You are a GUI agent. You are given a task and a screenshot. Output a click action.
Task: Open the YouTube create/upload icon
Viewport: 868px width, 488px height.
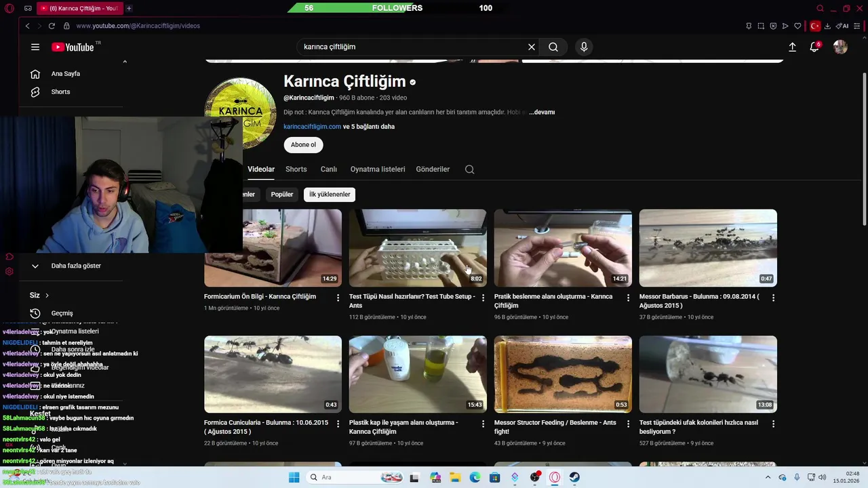pyautogui.click(x=792, y=47)
